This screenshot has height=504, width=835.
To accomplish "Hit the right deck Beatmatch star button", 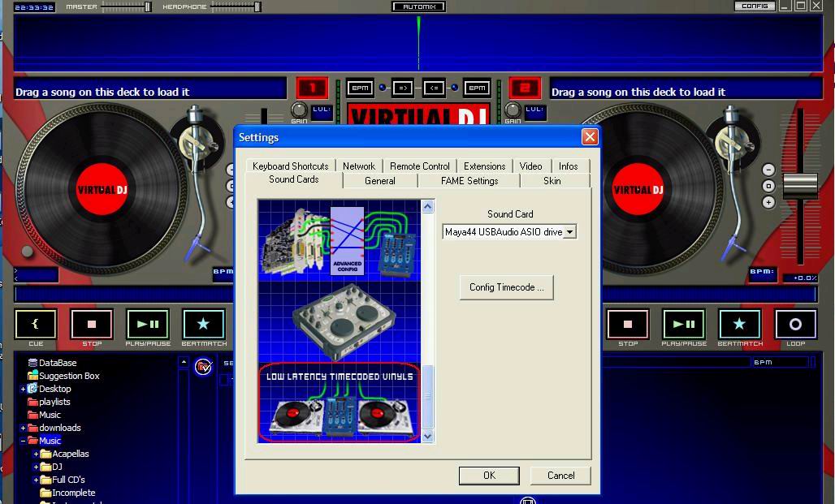I will (740, 324).
